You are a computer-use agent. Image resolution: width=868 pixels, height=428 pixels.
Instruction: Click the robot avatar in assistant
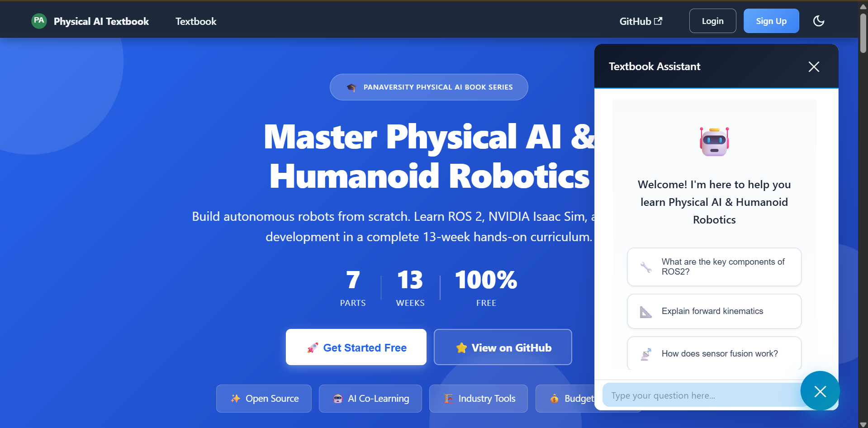pyautogui.click(x=714, y=142)
